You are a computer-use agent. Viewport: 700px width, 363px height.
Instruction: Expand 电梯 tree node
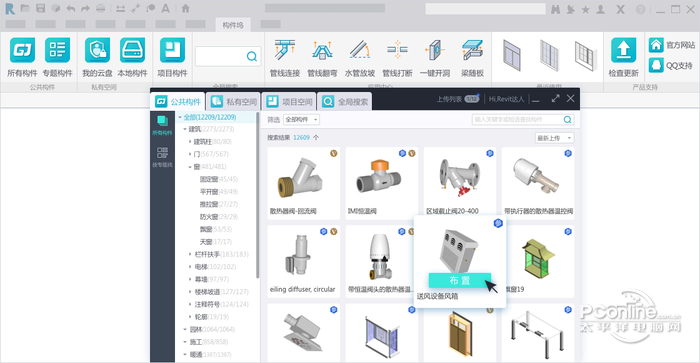click(190, 267)
